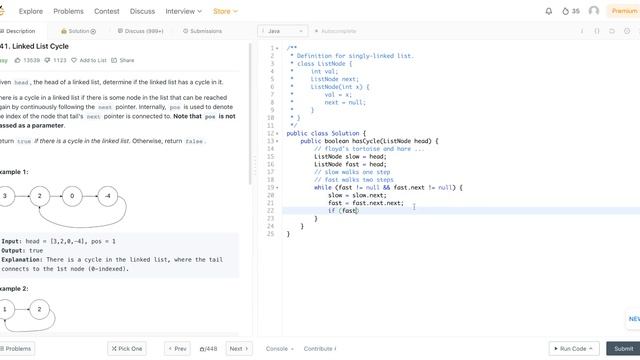Open the Submissions tab
This screenshot has height=360, width=640.
click(x=202, y=31)
